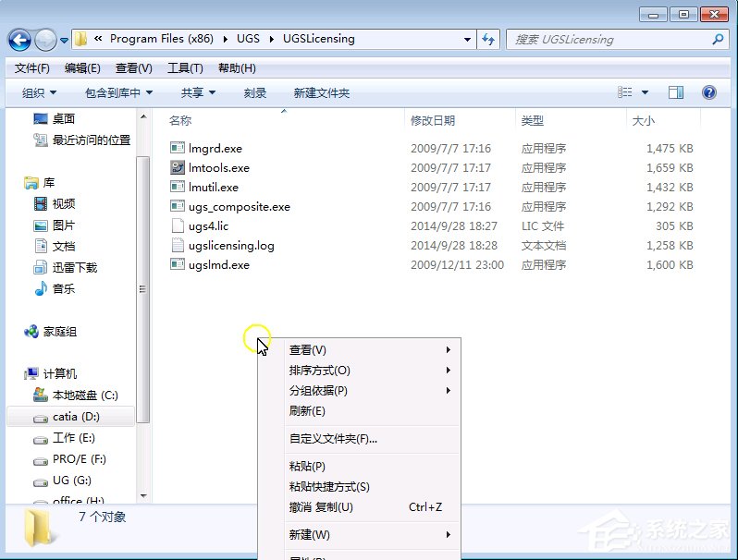Go back with the Back arrow button
The width and height of the screenshot is (738, 560).
(19, 40)
